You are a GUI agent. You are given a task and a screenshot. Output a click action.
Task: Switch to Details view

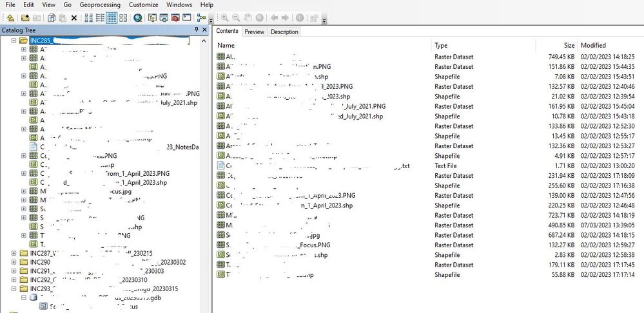[x=112, y=17]
